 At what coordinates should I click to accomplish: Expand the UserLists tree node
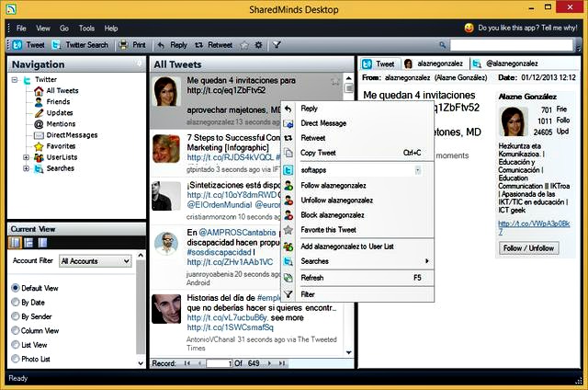27,157
